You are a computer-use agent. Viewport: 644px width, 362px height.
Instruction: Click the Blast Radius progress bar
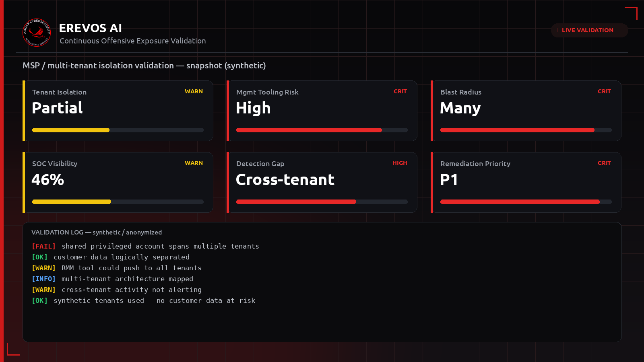coord(526,130)
